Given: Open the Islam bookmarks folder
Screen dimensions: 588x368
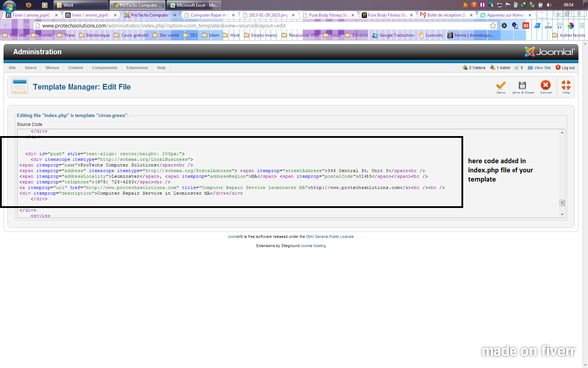Looking at the screenshot, I should point(210,35).
